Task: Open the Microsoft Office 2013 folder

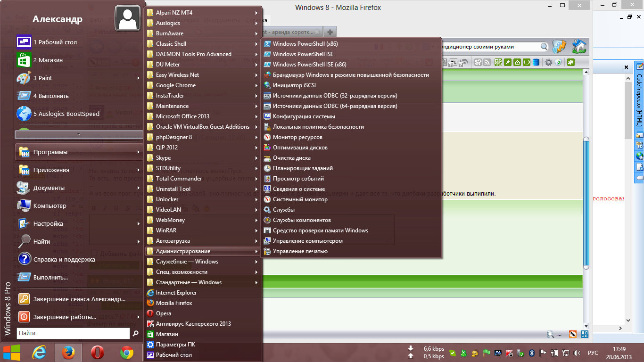Action: pyautogui.click(x=182, y=116)
